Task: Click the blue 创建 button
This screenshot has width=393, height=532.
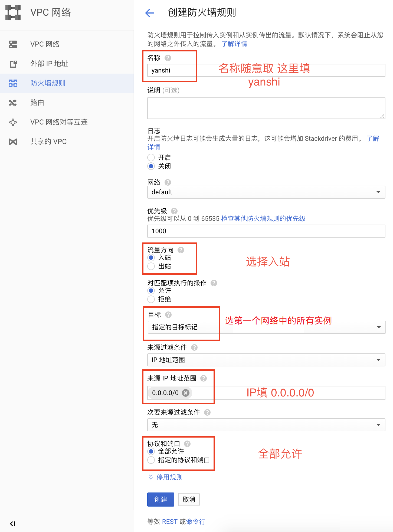Action: point(161,500)
